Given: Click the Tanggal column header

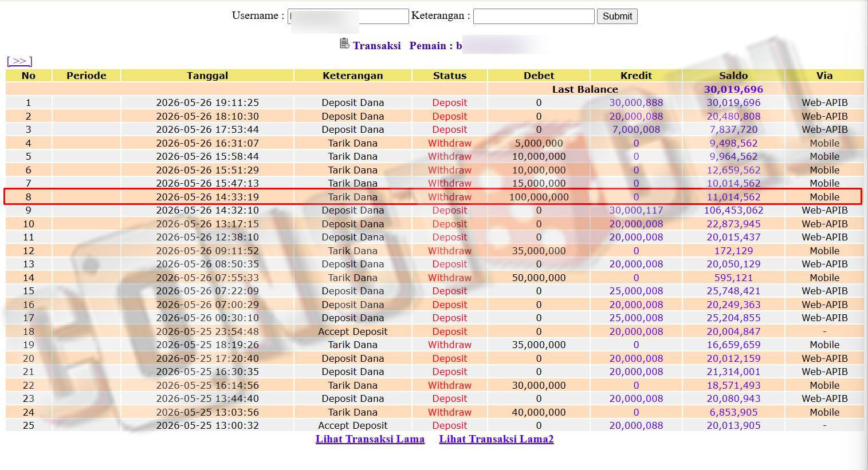Looking at the screenshot, I should tap(207, 76).
